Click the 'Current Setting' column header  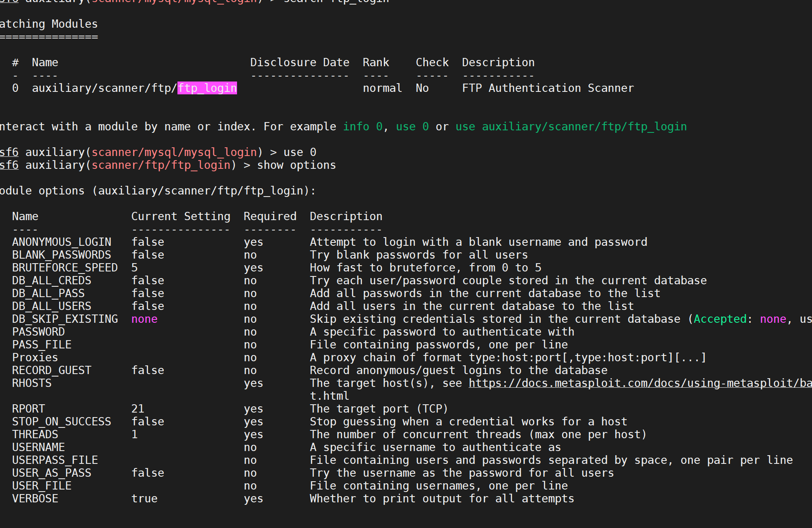click(x=181, y=216)
